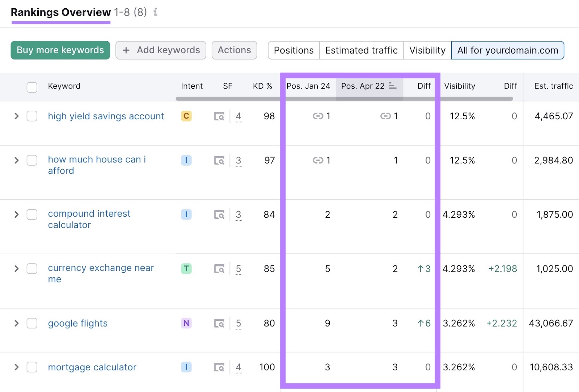Click the sort icon next to Pos. Apr 22
The width and height of the screenshot is (579, 392).
coord(392,86)
